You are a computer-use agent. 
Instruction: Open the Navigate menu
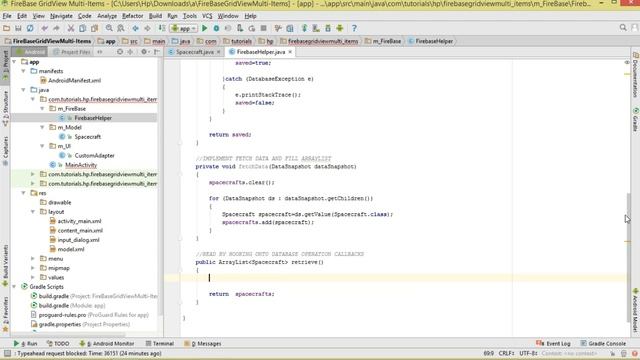point(61,16)
